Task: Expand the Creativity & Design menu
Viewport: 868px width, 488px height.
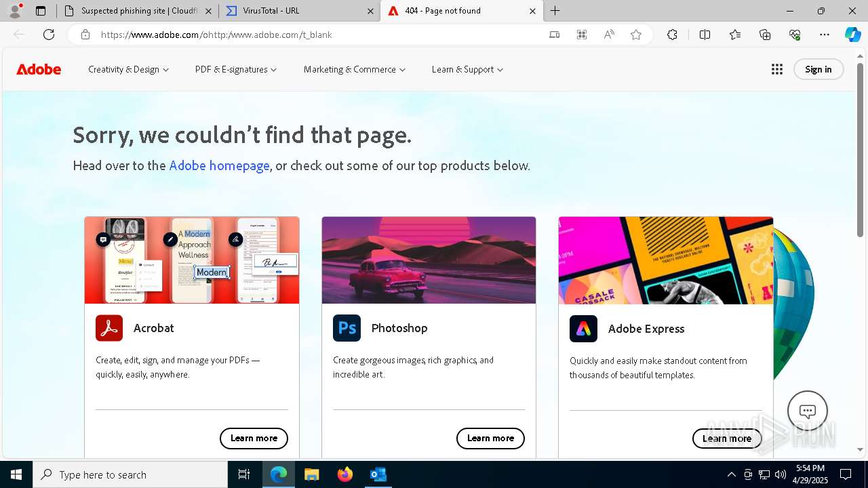Action: (128, 69)
